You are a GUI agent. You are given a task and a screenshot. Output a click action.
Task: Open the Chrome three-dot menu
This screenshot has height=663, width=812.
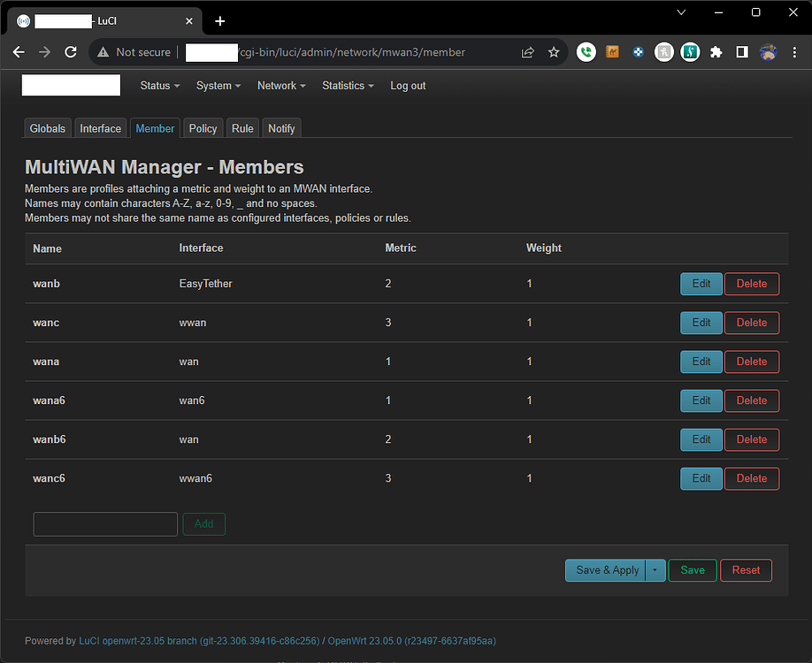[793, 52]
